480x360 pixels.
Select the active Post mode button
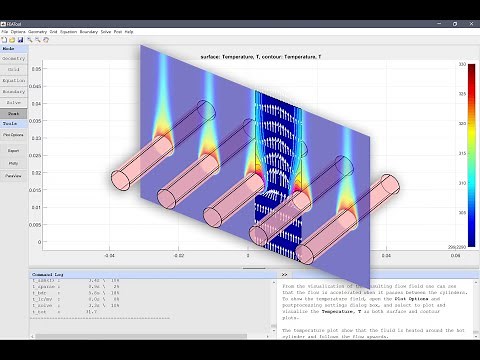tap(14, 113)
